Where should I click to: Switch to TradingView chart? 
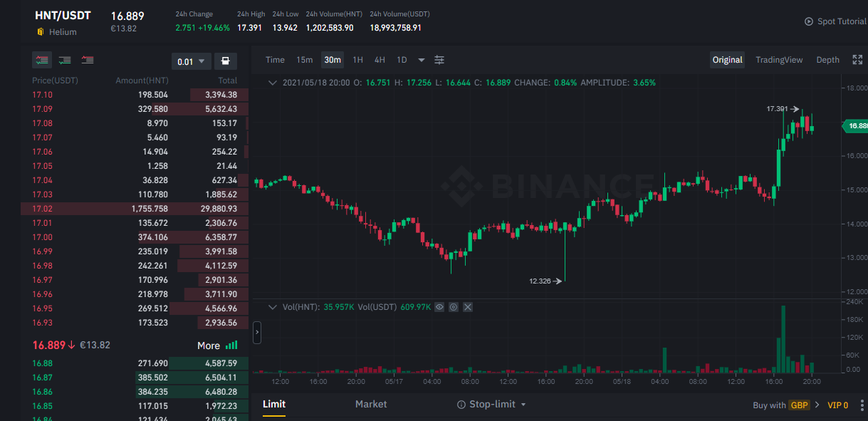(779, 60)
